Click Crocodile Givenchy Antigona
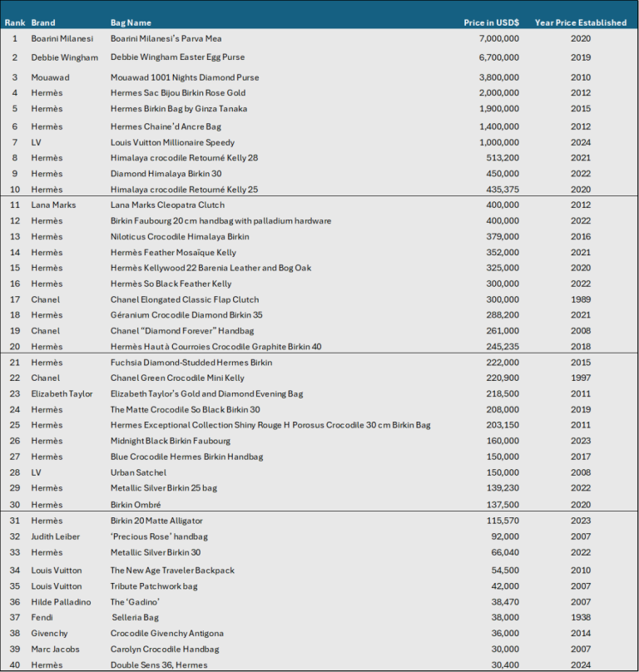639x672 pixels. (x=167, y=634)
